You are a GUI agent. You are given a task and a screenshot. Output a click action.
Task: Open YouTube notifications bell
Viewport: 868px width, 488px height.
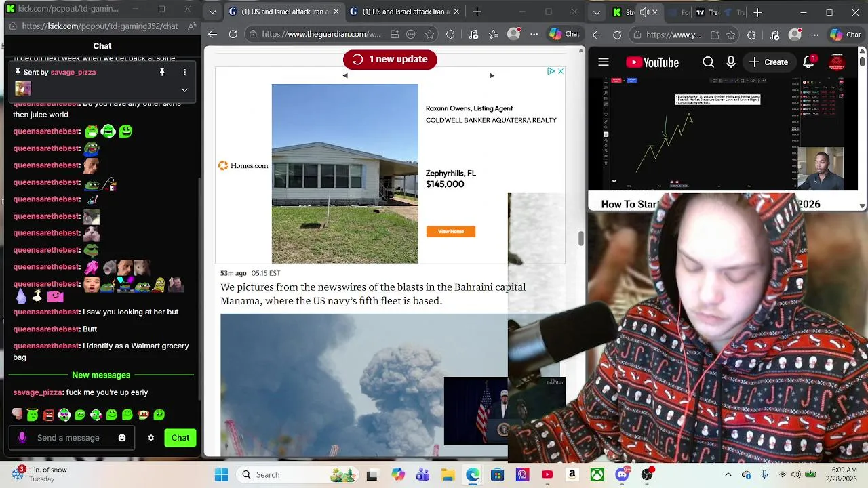click(809, 62)
